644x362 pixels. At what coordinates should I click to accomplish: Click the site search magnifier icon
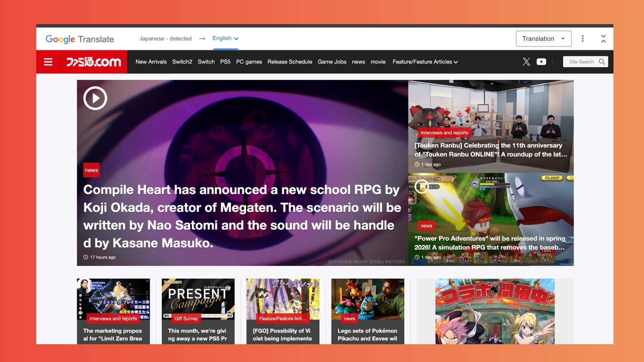tap(602, 62)
